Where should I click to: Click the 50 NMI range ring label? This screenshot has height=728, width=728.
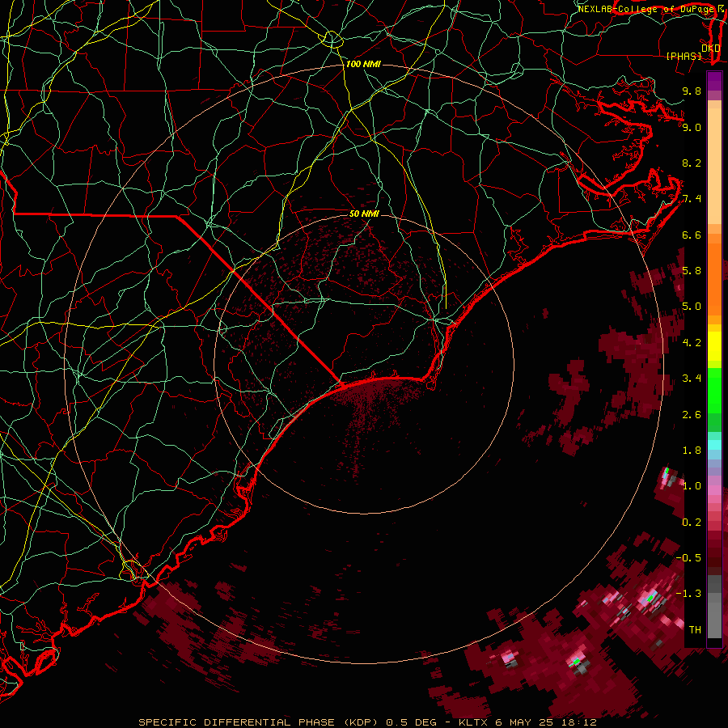coord(364,214)
